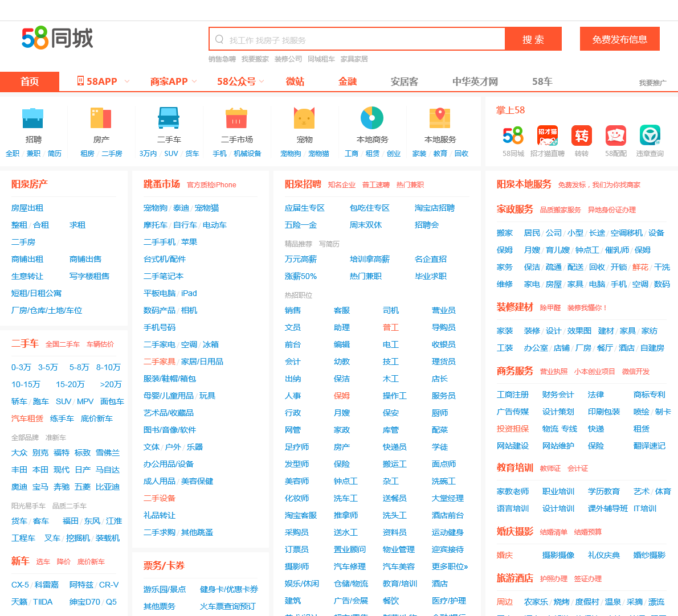Select the 金融 navigation item
This screenshot has width=678, height=616.
click(x=347, y=81)
